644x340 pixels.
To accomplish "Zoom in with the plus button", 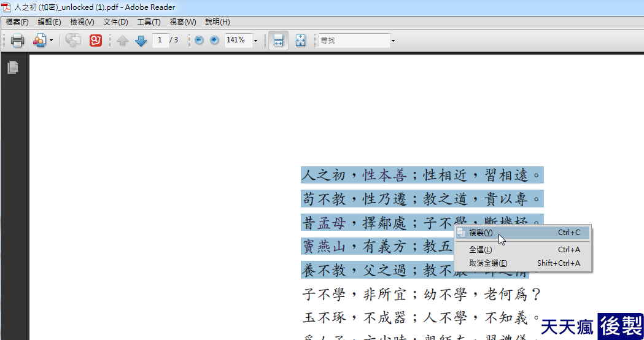I will [x=214, y=40].
